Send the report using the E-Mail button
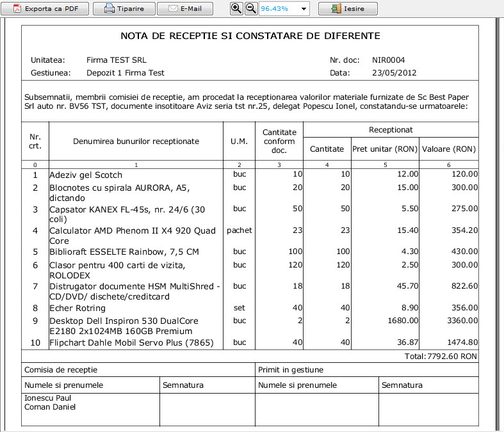 click(185, 9)
